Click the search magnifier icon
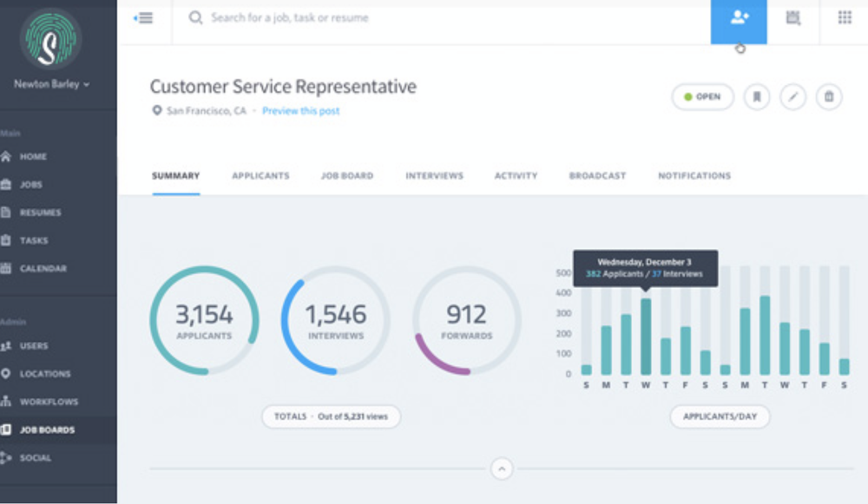Viewport: 868px width, 504px height. point(195,17)
